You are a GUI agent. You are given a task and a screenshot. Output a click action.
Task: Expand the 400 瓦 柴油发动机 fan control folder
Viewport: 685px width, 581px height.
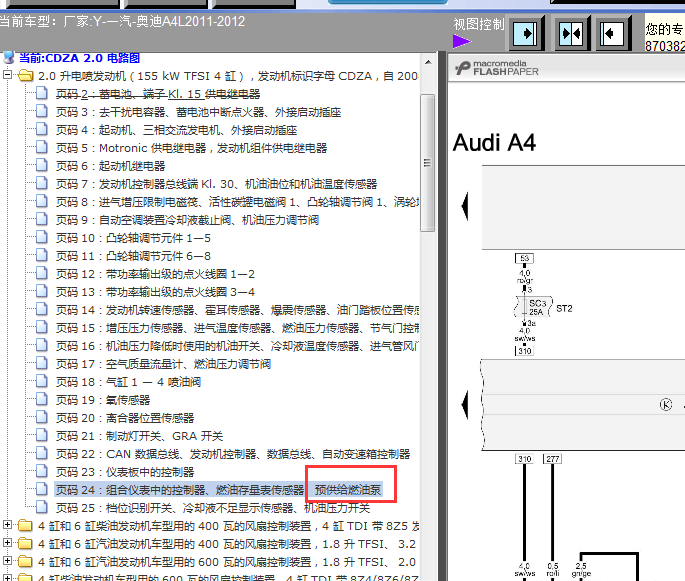[7, 525]
